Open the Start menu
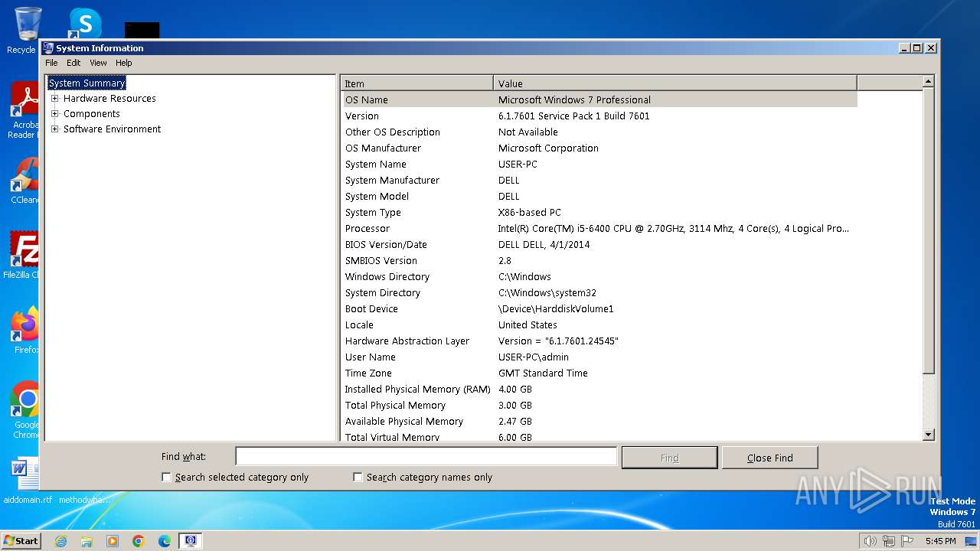This screenshot has width=980, height=551. [x=21, y=541]
